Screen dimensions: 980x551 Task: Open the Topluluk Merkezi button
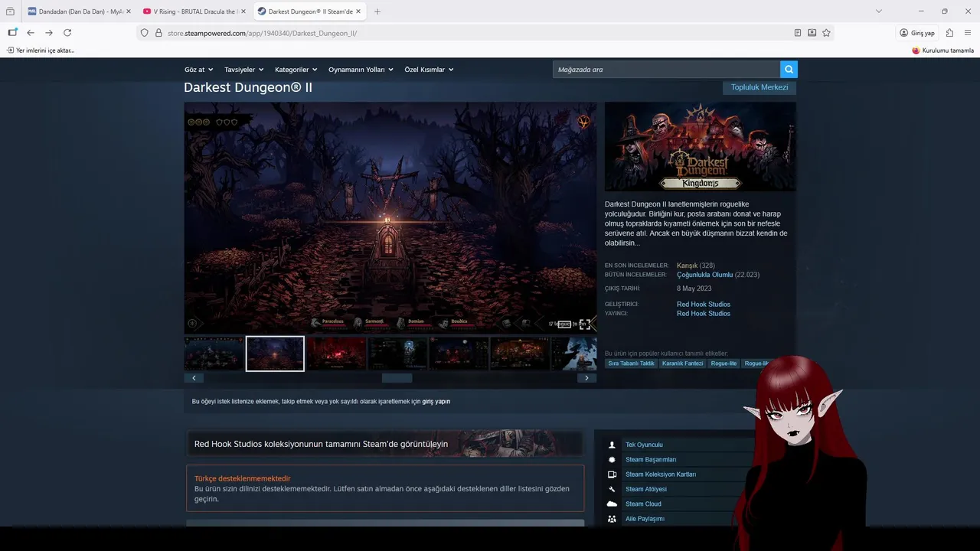point(759,87)
